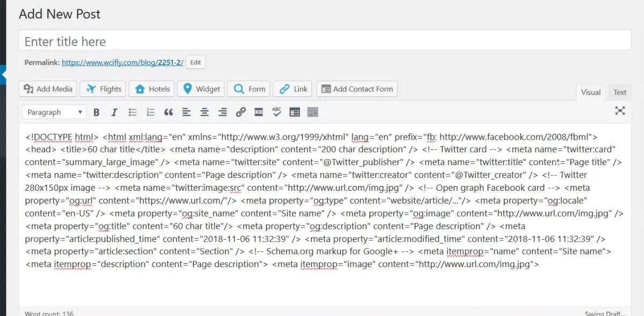Click the Flights button
Screen dimensions: 644x316
pyautogui.click(x=103, y=89)
